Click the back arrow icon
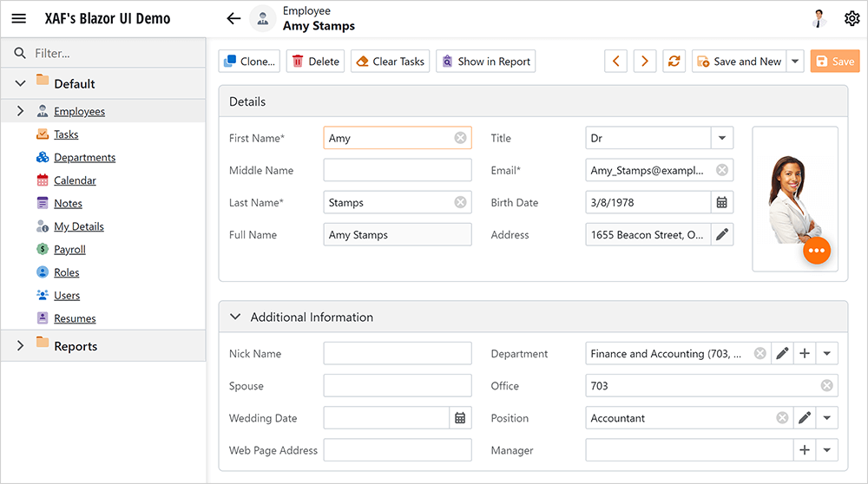The height and width of the screenshot is (484, 868). [x=233, y=18]
